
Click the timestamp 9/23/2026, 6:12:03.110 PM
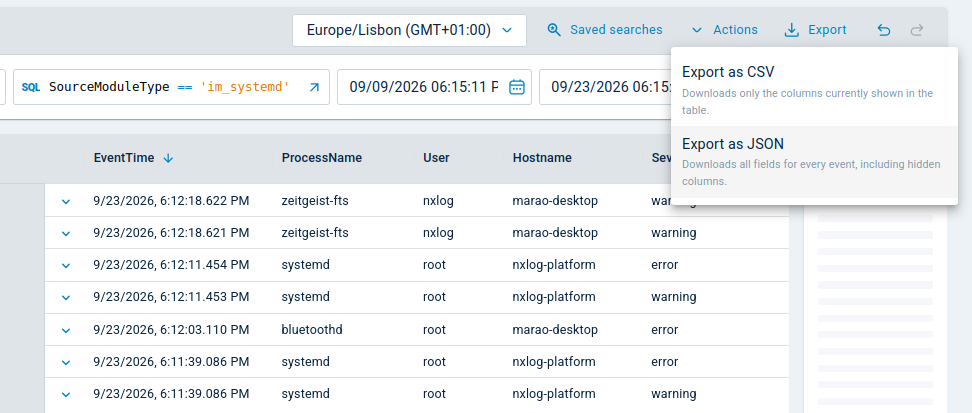click(x=171, y=330)
